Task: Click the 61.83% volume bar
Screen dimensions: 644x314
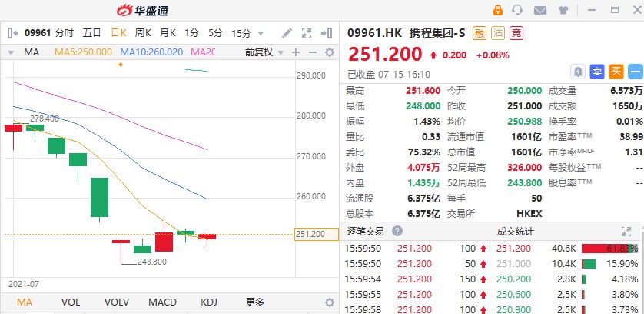Action: [x=610, y=248]
